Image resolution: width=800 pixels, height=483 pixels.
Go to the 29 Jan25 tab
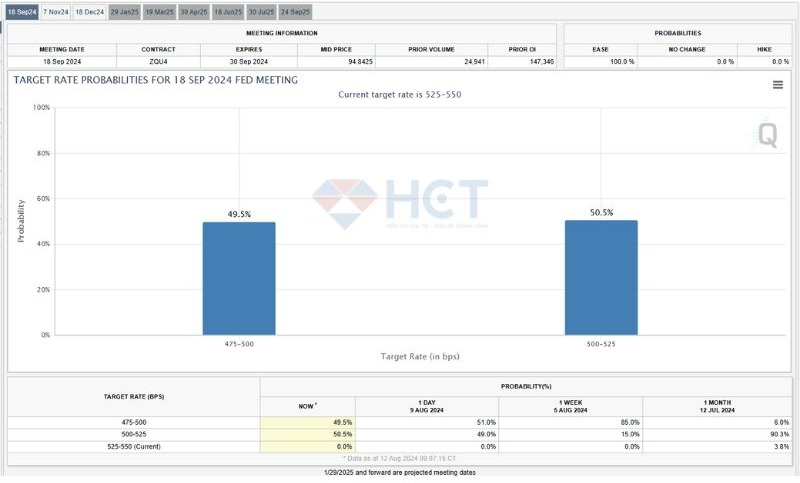tap(124, 12)
